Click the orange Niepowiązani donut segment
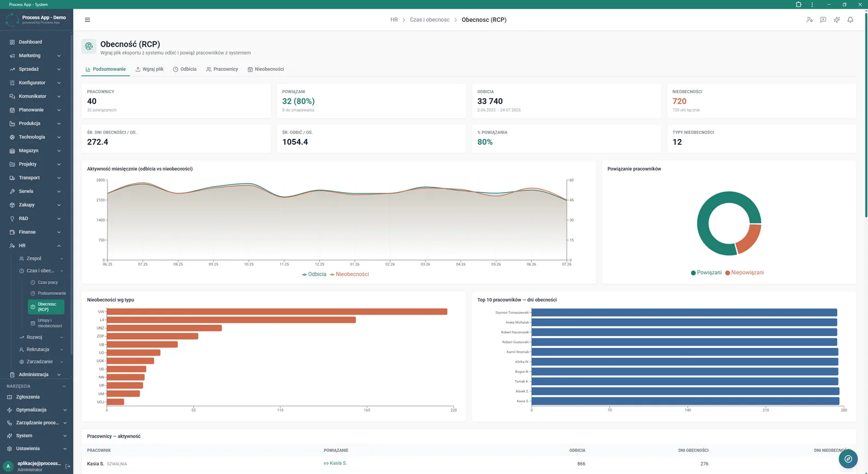Viewport: 868px width, 474px height. [750, 239]
